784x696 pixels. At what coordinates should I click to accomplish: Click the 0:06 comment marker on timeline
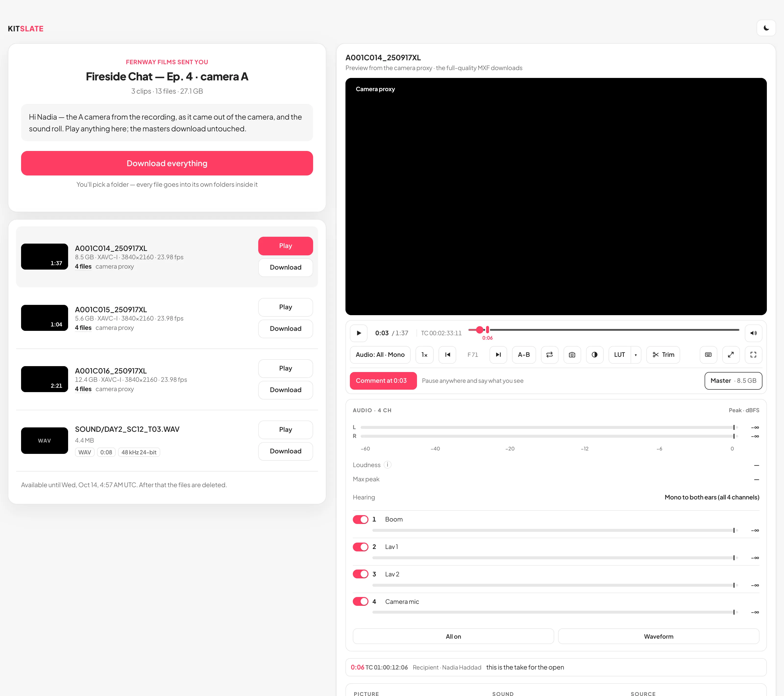coord(488,330)
